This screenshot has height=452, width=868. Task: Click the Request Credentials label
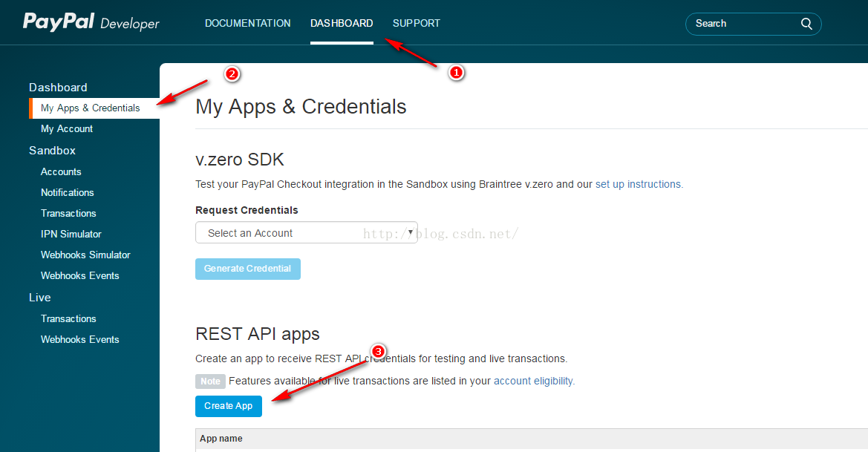[247, 210]
